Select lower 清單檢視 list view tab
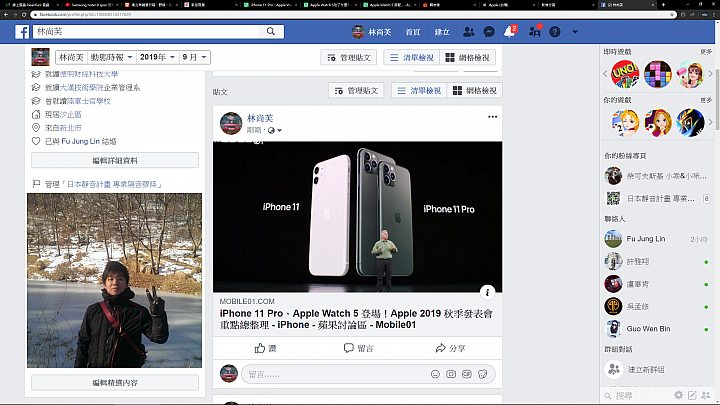 [419, 90]
